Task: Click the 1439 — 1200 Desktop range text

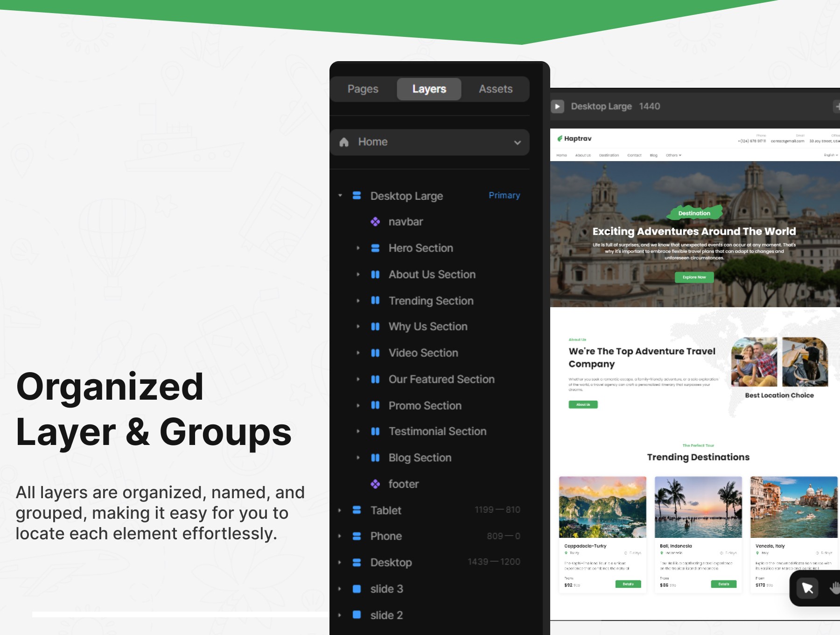Action: pyautogui.click(x=494, y=562)
